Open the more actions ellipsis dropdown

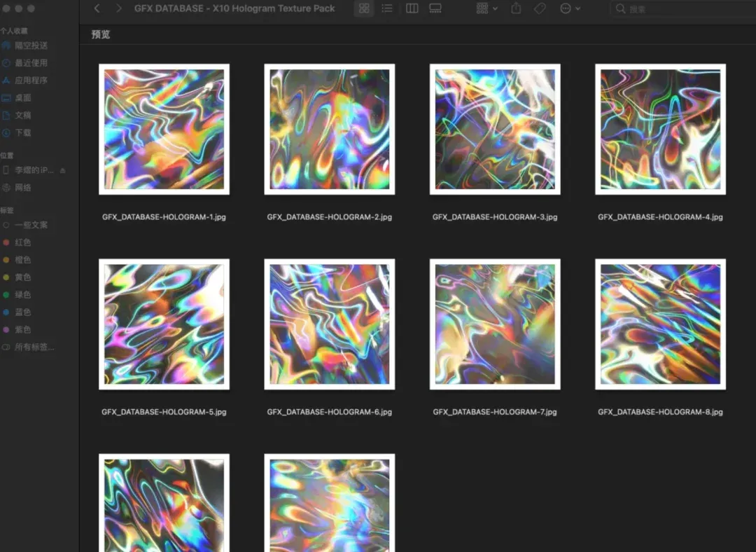(x=570, y=8)
